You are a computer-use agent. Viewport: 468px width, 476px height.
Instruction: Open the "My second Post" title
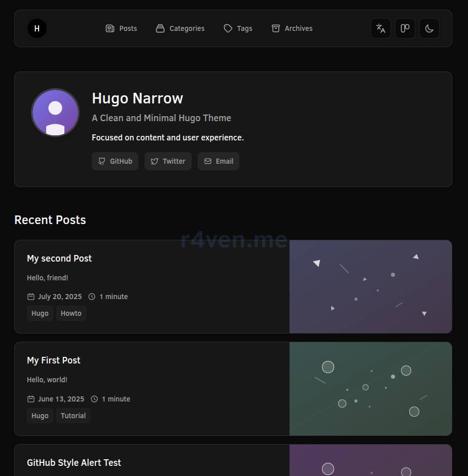coord(59,259)
